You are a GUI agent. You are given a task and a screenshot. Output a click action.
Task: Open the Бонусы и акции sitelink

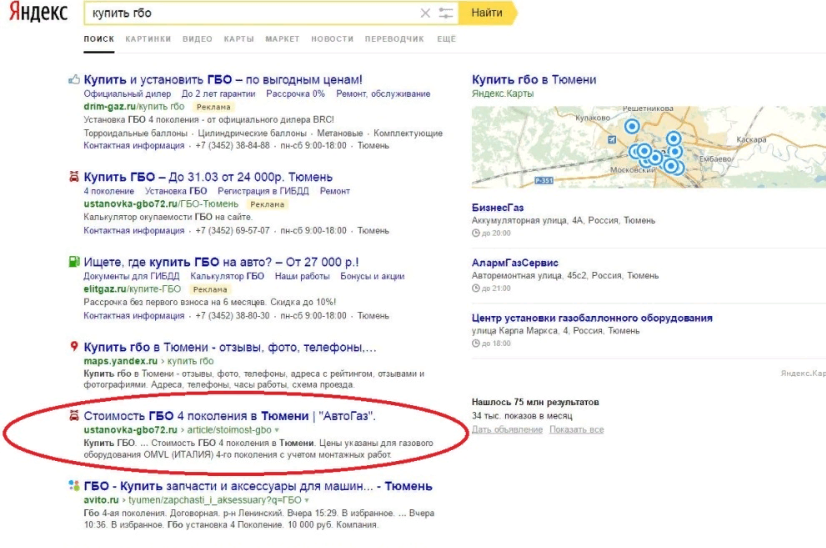coord(372,276)
